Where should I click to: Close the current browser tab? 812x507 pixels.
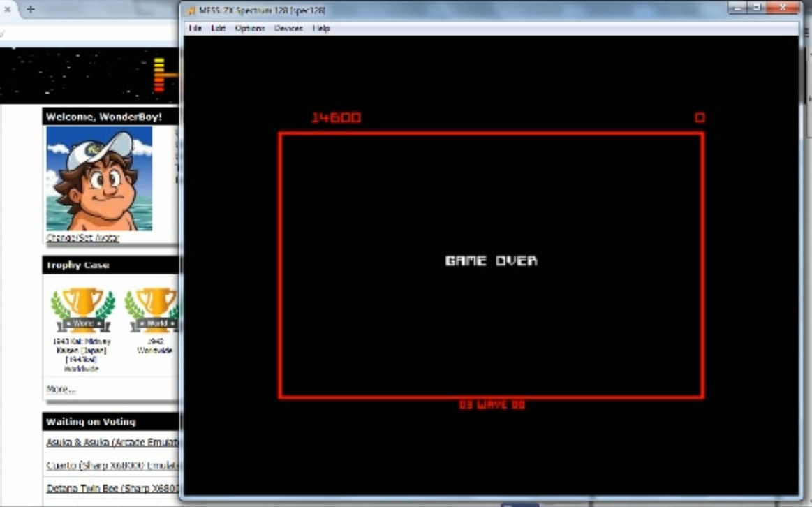tap(8, 10)
